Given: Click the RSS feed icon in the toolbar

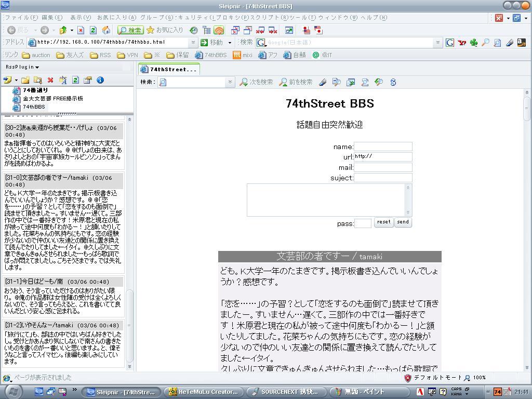Looking at the screenshot, I should (x=219, y=30).
